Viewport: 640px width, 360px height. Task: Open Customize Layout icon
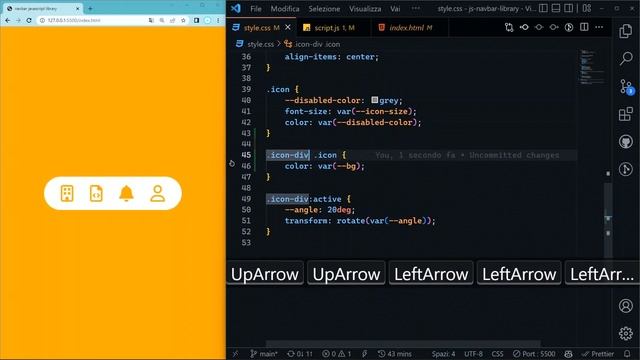point(587,8)
